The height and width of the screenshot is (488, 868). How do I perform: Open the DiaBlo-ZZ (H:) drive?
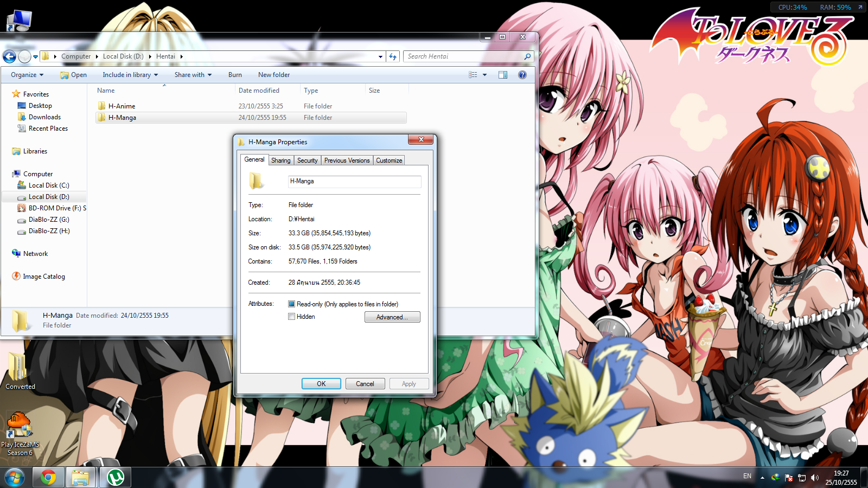(49, 231)
